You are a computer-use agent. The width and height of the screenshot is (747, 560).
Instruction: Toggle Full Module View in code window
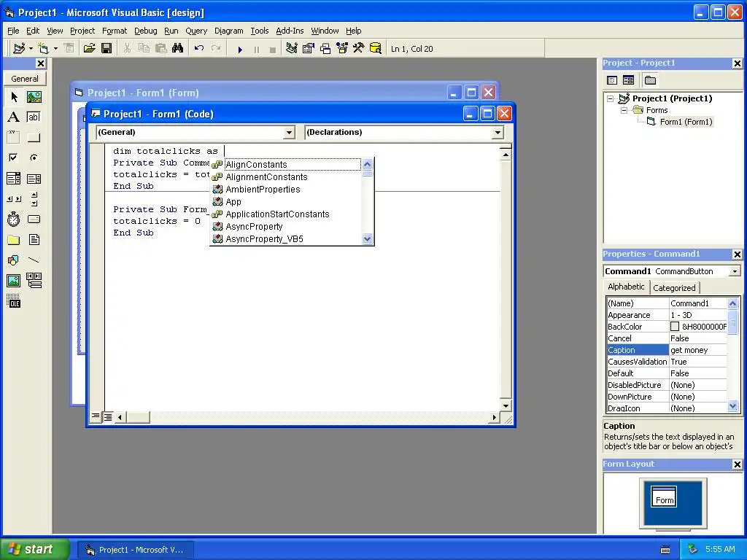[x=108, y=417]
